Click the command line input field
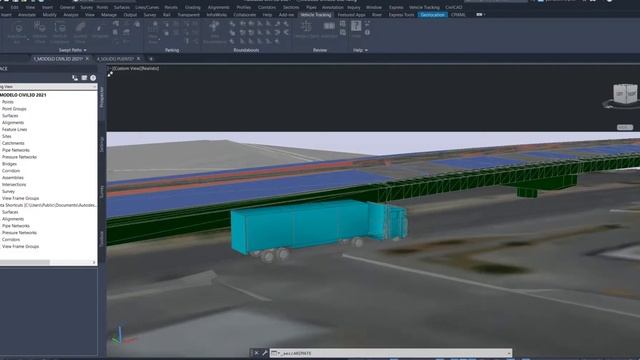Screen dimensions: 640x360 pyautogui.click(x=391, y=353)
